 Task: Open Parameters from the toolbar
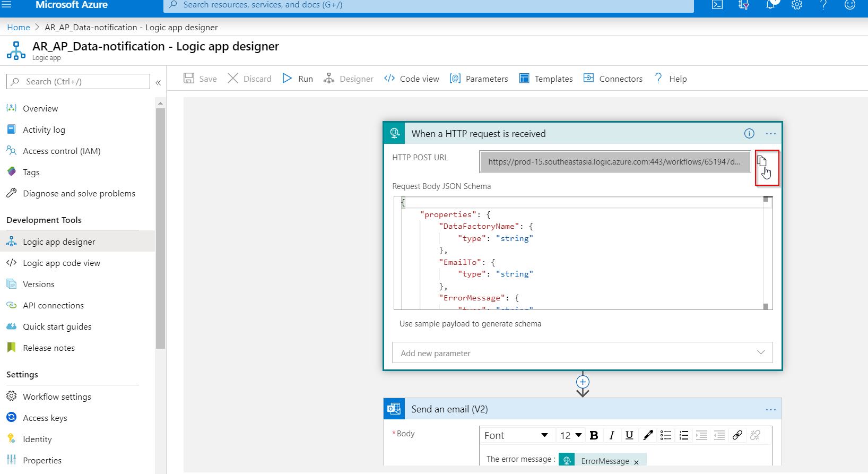point(479,79)
